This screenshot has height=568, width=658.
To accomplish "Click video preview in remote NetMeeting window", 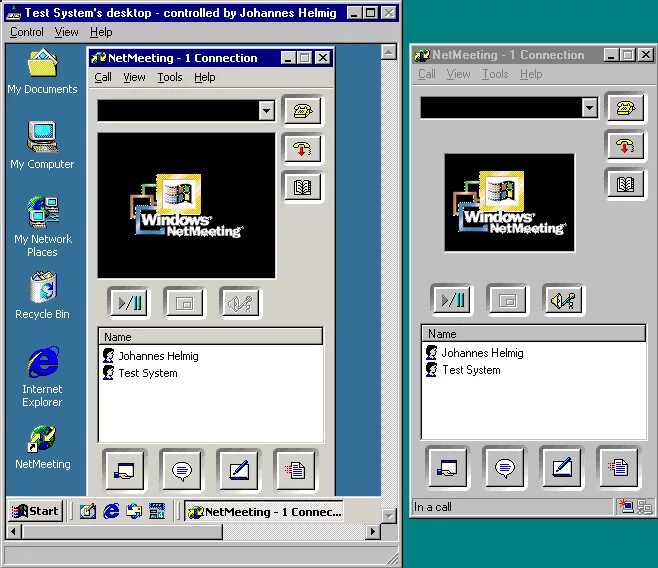I will [x=187, y=206].
